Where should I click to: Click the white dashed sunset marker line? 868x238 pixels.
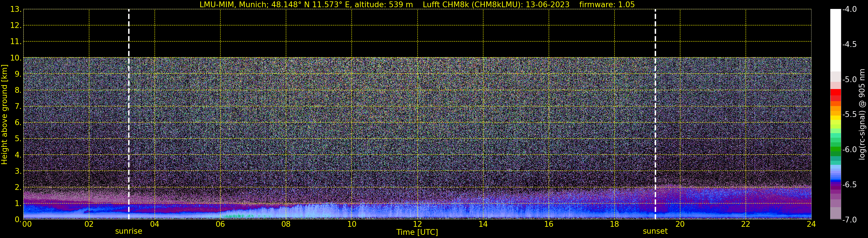(655, 114)
